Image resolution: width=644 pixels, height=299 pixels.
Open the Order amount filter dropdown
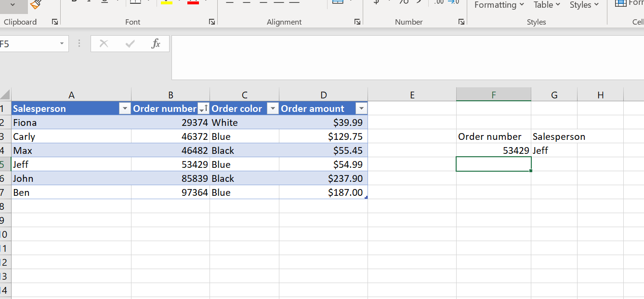pyautogui.click(x=361, y=109)
